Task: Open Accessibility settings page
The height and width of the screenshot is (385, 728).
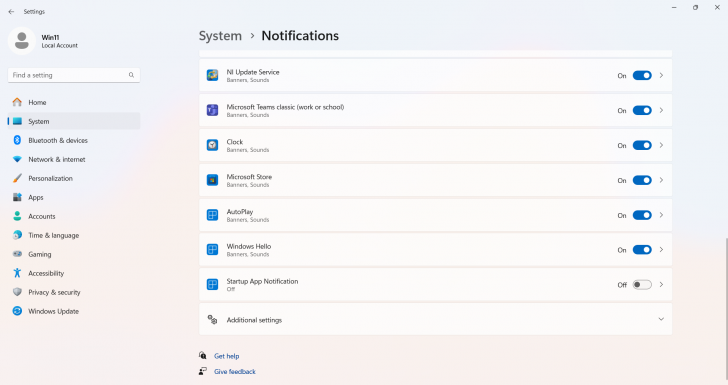Action: pyautogui.click(x=74, y=273)
